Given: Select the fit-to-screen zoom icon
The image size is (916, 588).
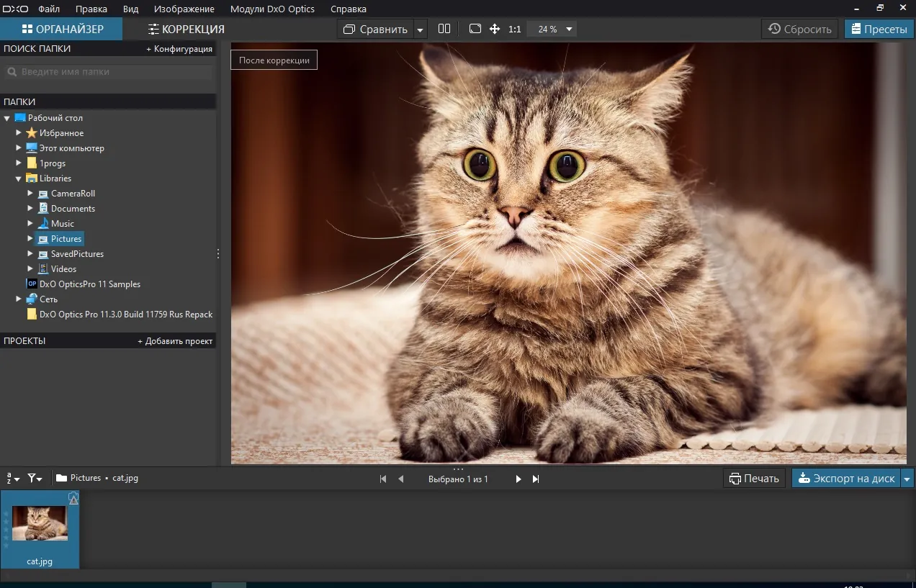Looking at the screenshot, I should [475, 29].
